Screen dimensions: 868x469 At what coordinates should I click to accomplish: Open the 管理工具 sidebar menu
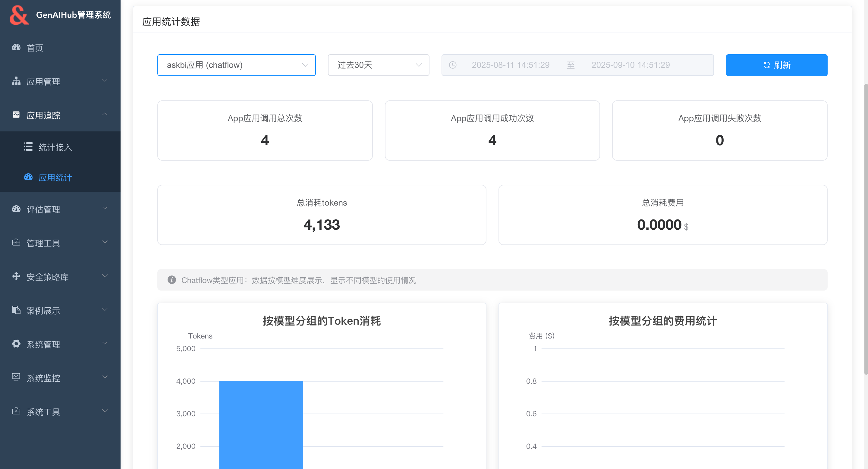(x=43, y=243)
